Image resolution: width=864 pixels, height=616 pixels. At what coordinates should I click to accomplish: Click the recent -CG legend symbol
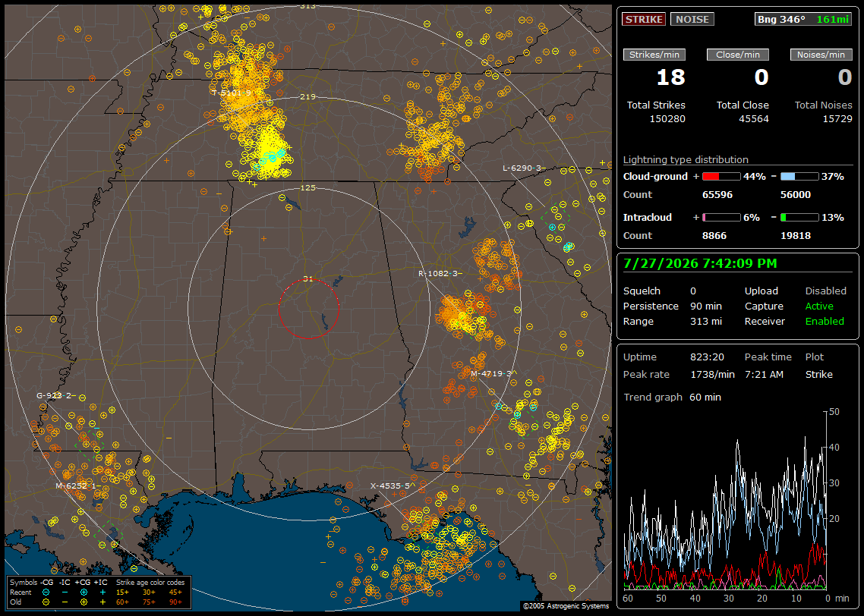click(x=46, y=592)
